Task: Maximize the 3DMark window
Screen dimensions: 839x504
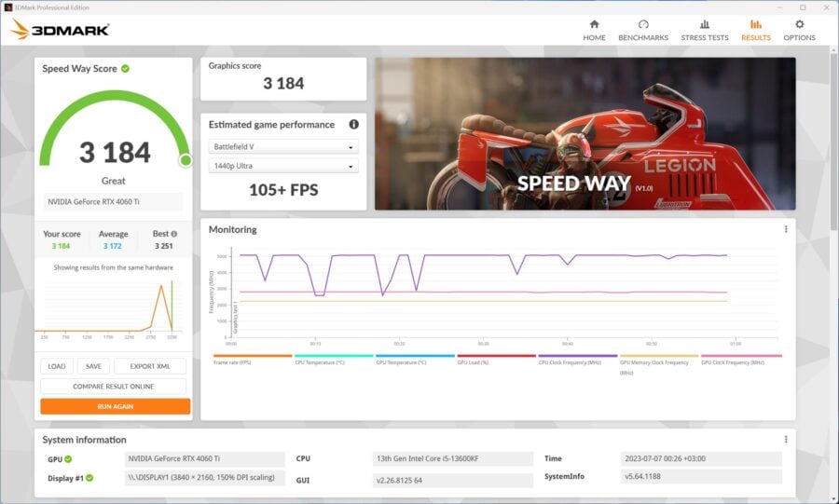Action: 803,7
